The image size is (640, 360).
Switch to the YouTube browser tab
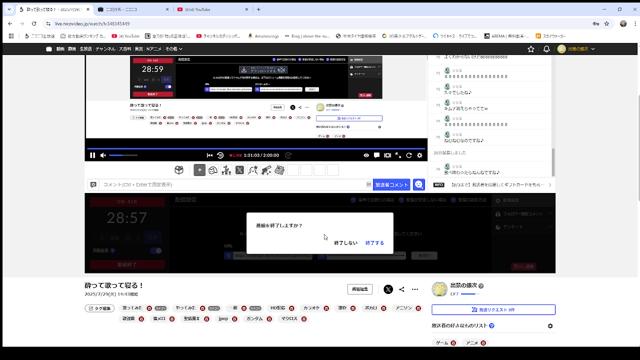pos(213,9)
